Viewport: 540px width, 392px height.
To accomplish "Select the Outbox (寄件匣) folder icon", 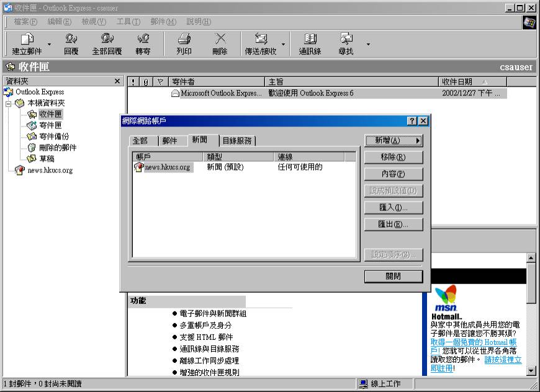I will [x=32, y=125].
